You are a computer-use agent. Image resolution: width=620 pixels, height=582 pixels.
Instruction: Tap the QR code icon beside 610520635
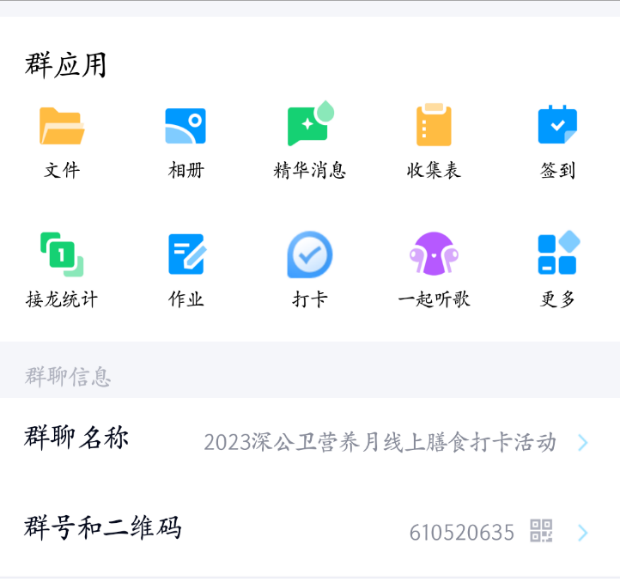[x=541, y=531]
